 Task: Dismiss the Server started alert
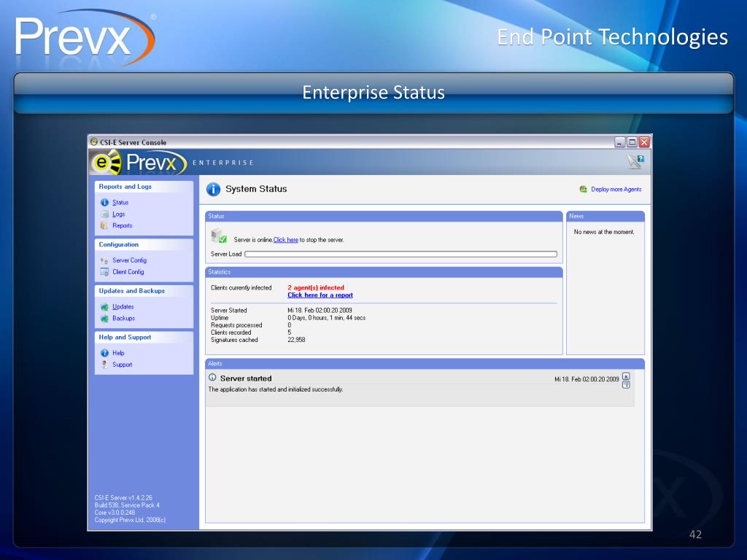tap(626, 376)
